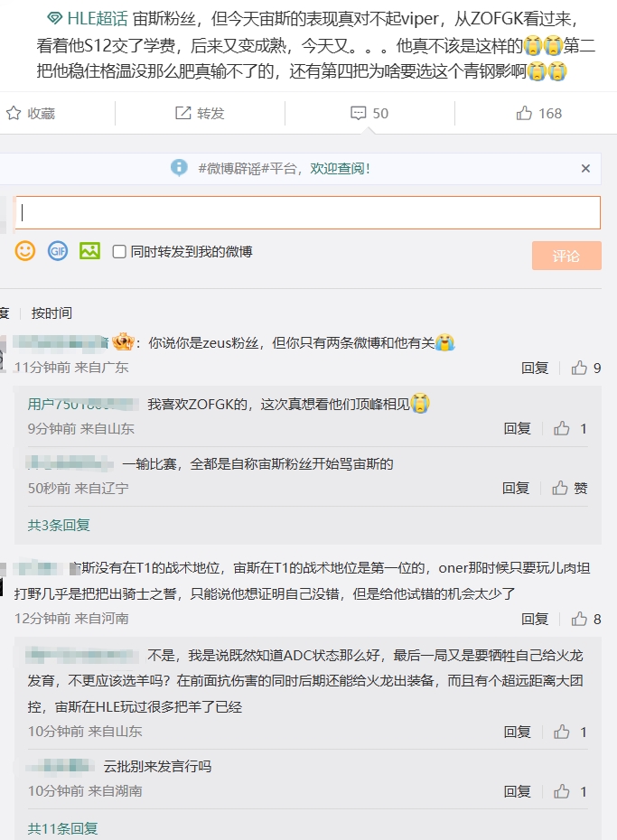Open the 用户750 commenter profile
The image size is (617, 840).
[x=81, y=404]
